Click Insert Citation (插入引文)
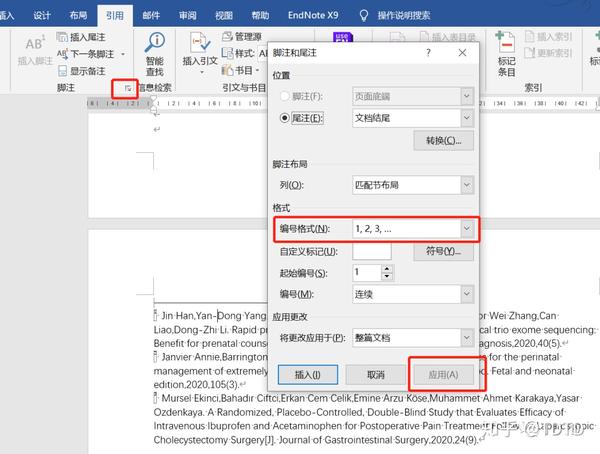This screenshot has height=454, width=600. point(200,53)
